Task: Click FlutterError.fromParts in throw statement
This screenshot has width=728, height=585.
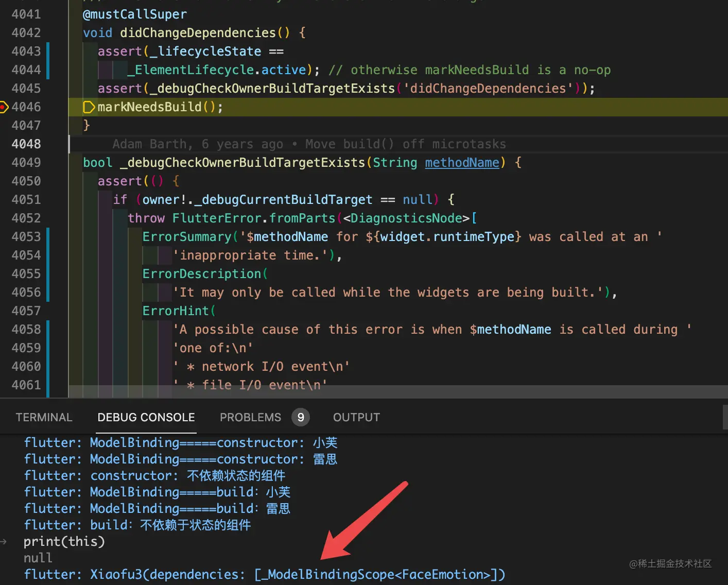Action: click(x=254, y=218)
